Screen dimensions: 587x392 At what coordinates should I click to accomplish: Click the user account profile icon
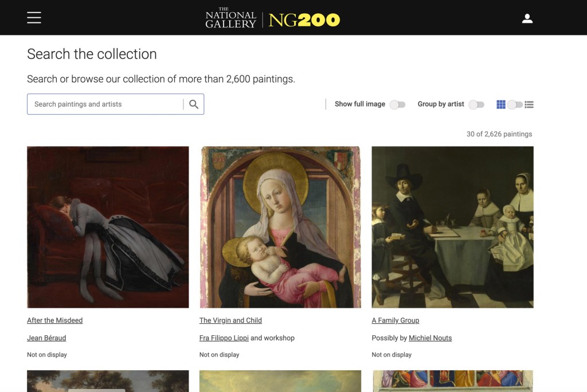(527, 18)
